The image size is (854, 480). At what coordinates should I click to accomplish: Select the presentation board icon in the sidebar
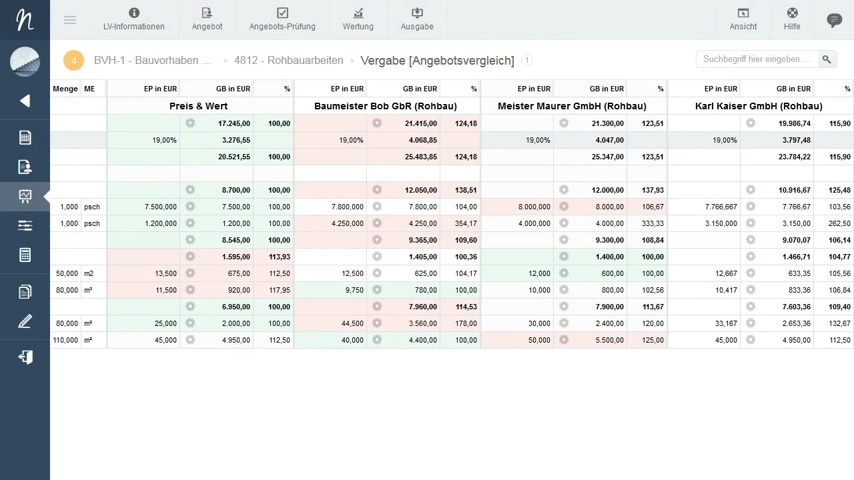(x=25, y=196)
